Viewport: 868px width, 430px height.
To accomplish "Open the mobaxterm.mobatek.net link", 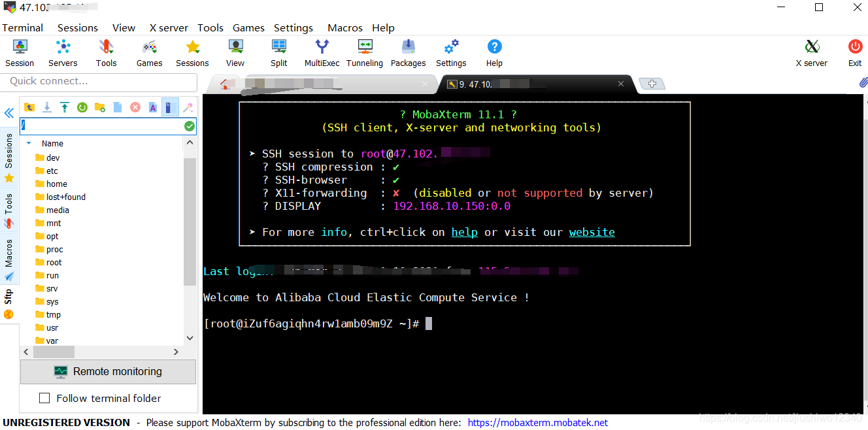I will coord(538,423).
